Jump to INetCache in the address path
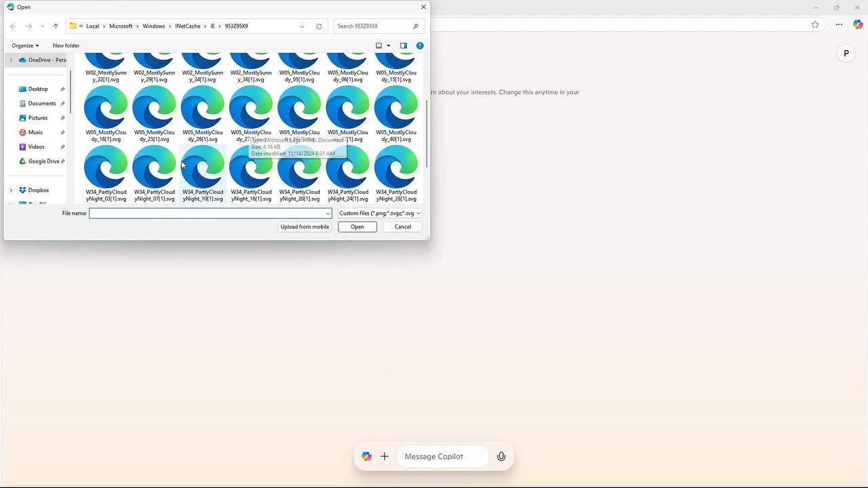 (x=188, y=26)
